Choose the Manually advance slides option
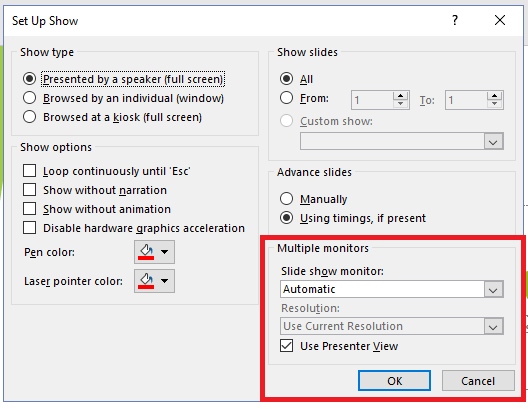Viewport: 528px width, 409px height. 313,199
